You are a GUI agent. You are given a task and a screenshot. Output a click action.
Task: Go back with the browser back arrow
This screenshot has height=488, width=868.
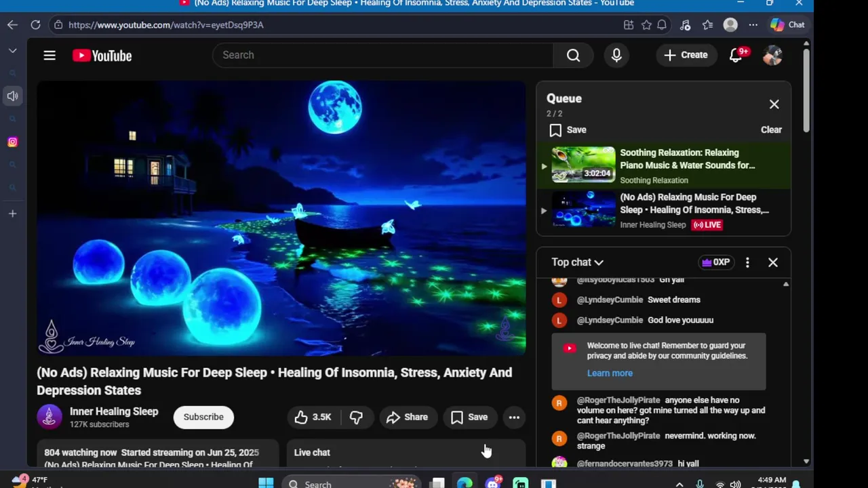[x=13, y=24]
